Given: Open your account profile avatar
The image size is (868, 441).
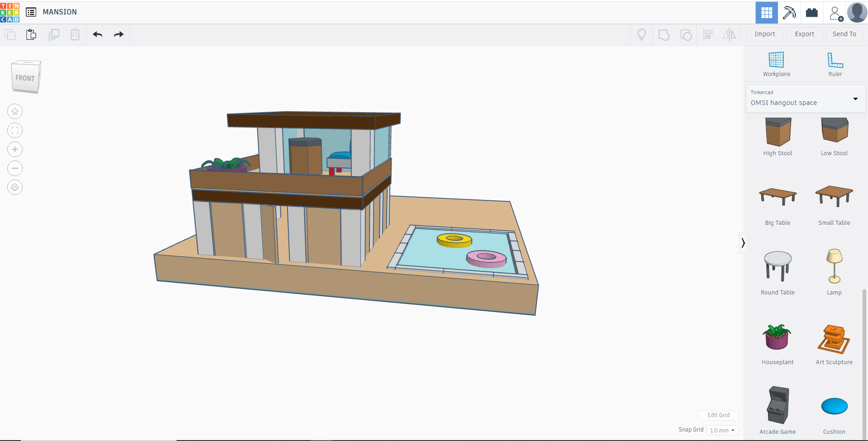Looking at the screenshot, I should coord(858,12).
